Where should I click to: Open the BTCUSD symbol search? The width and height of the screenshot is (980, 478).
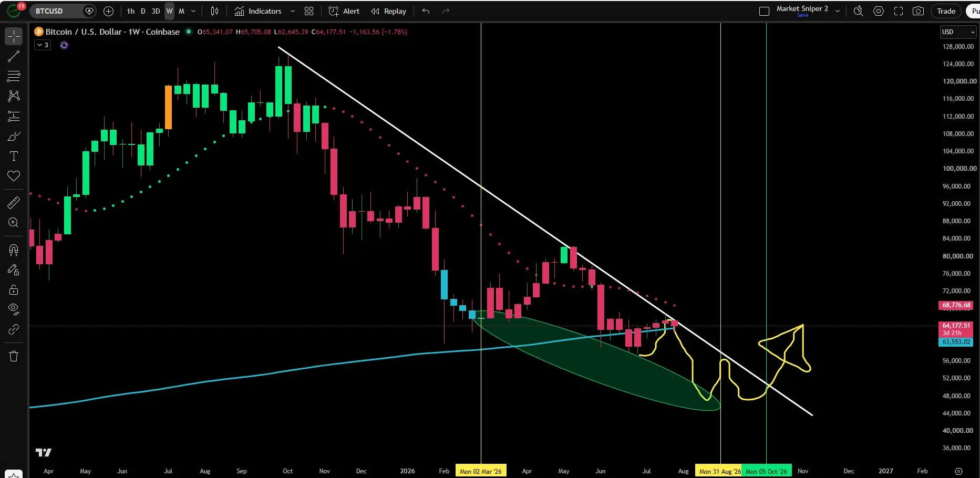tap(56, 11)
